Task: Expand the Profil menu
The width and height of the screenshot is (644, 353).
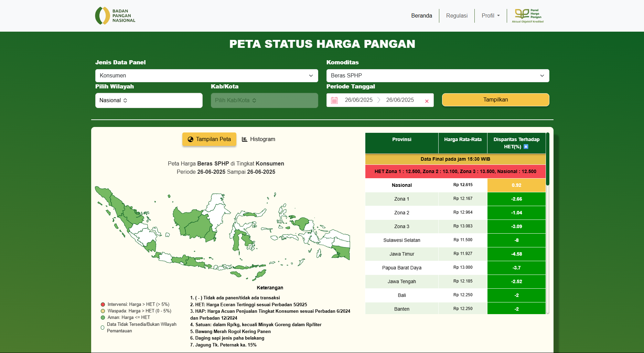Action: 491,16
